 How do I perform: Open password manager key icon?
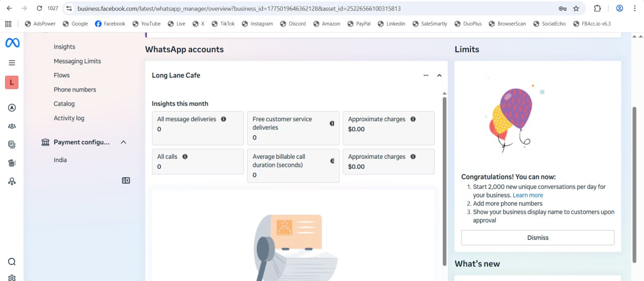coord(562,9)
